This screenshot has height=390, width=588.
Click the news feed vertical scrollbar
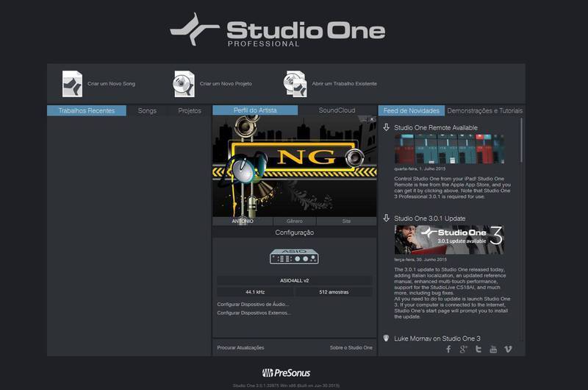tap(522, 140)
